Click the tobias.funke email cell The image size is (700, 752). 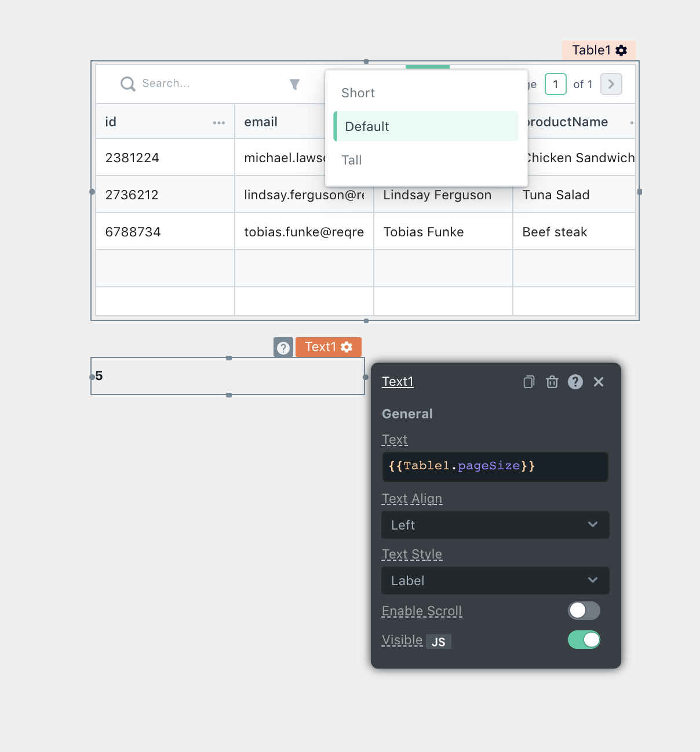click(304, 232)
